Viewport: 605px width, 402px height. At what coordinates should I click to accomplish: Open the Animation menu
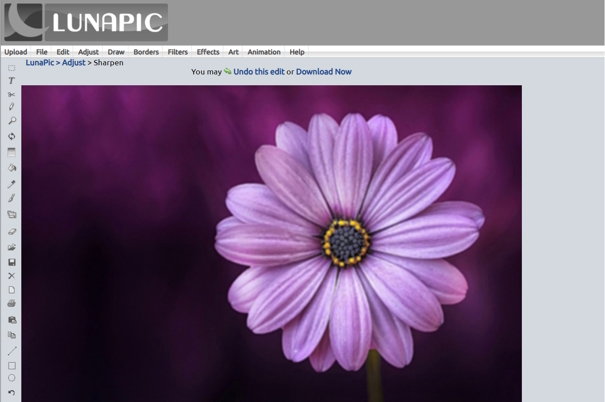(264, 52)
